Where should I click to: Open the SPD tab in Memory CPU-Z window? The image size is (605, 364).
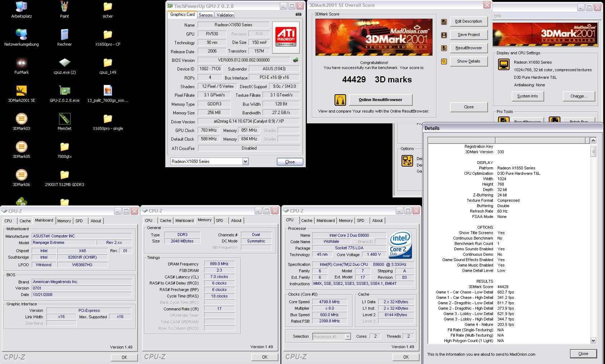220,220
